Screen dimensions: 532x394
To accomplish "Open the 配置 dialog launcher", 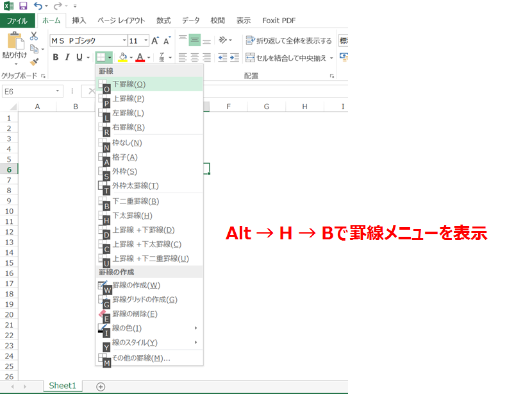I will point(332,76).
